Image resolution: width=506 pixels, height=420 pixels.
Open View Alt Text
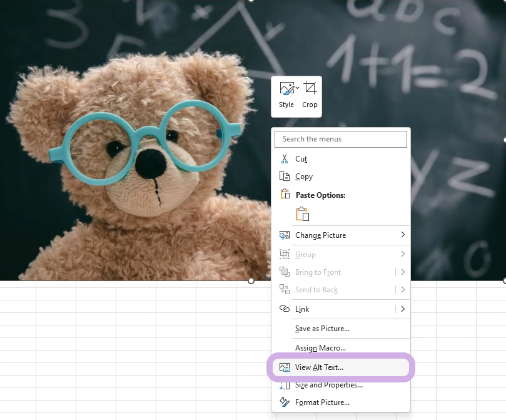click(x=319, y=367)
